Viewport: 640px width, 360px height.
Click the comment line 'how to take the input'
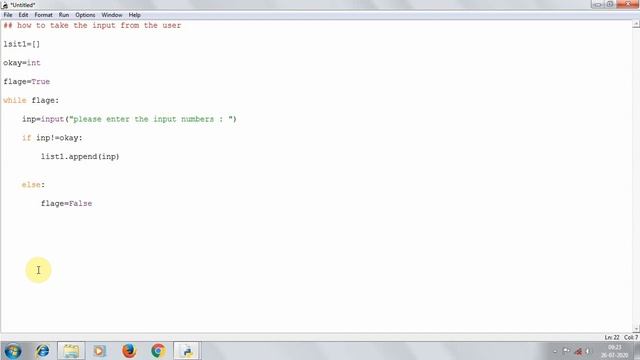tap(92, 25)
